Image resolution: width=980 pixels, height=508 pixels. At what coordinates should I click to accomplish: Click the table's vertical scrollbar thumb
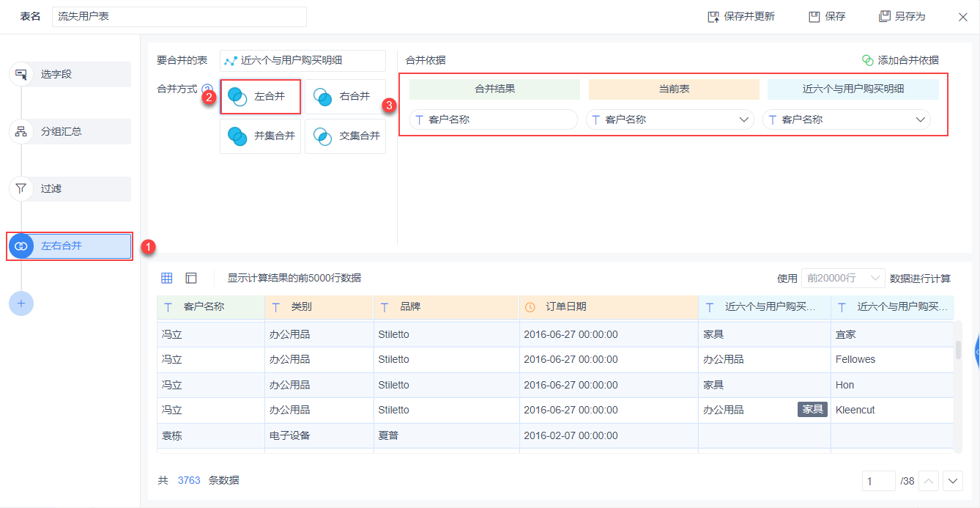coord(958,350)
